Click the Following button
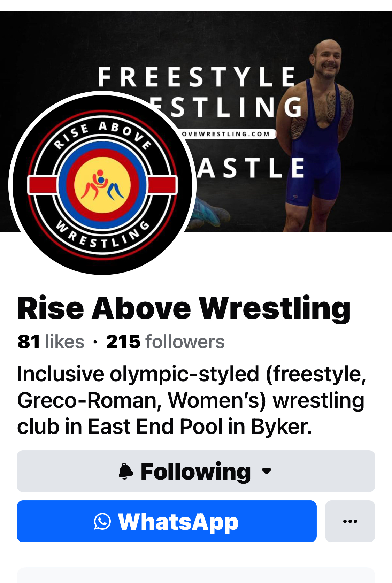Viewport: 392px width, 583px height. pyautogui.click(x=196, y=471)
